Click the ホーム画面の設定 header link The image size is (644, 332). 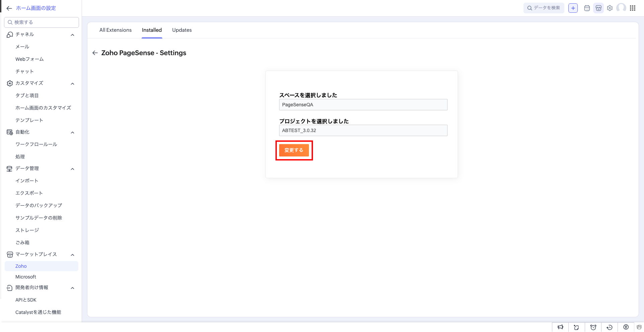pyautogui.click(x=36, y=8)
